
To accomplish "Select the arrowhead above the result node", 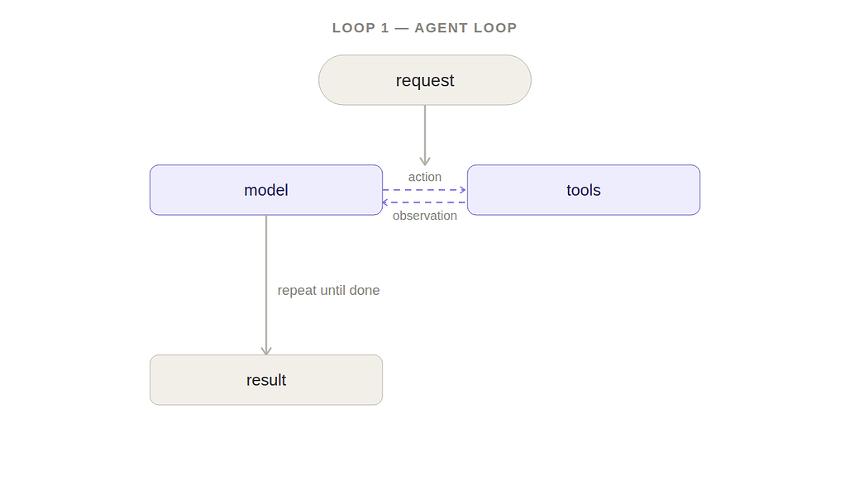I will (266, 351).
